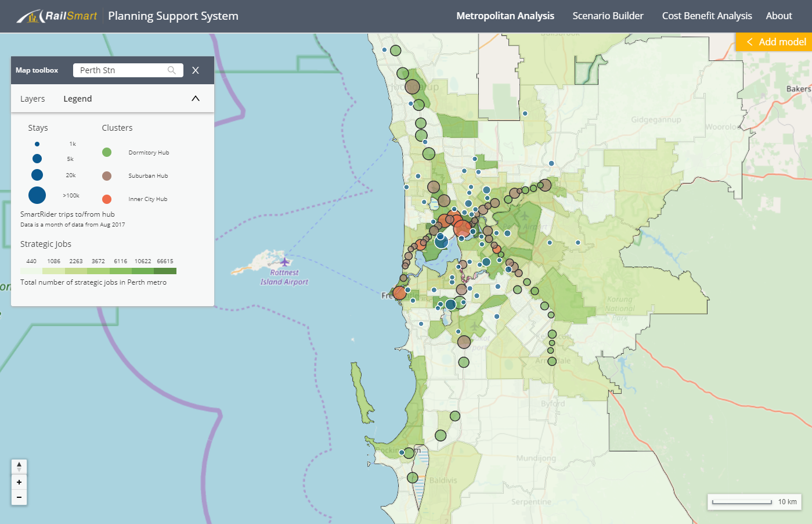Expand the Add model side panel
Screen dimensions: 812x524
coord(774,42)
